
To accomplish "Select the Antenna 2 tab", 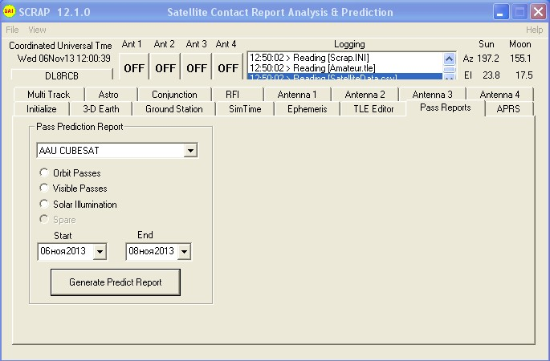I will click(x=365, y=94).
